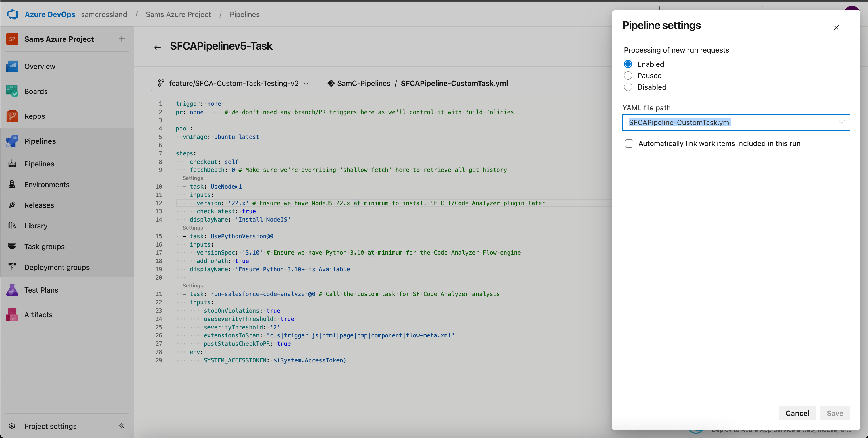Click the SamC-Pipelines repository link
This screenshot has width=868, height=438.
point(364,83)
